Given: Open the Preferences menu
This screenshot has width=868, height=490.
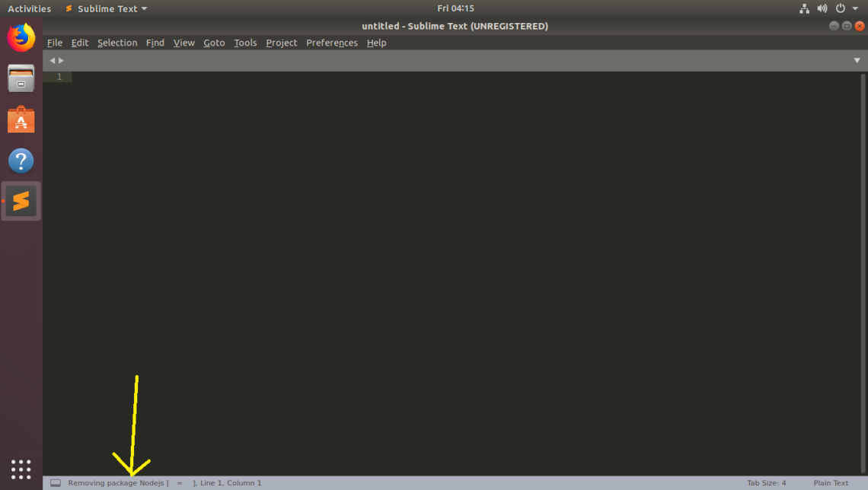Looking at the screenshot, I should (331, 43).
